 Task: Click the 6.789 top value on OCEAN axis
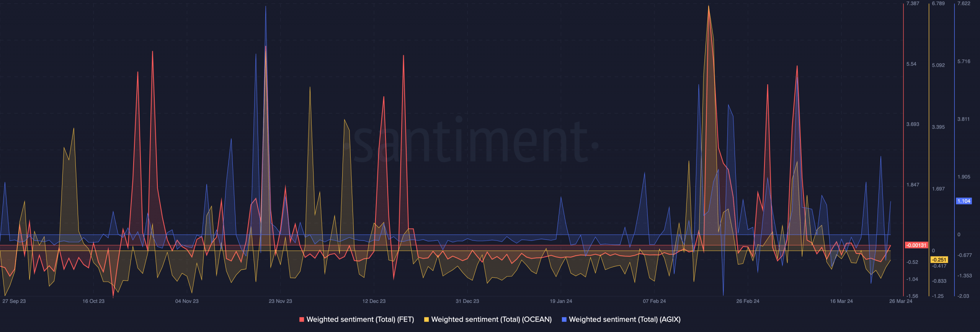click(x=938, y=3)
